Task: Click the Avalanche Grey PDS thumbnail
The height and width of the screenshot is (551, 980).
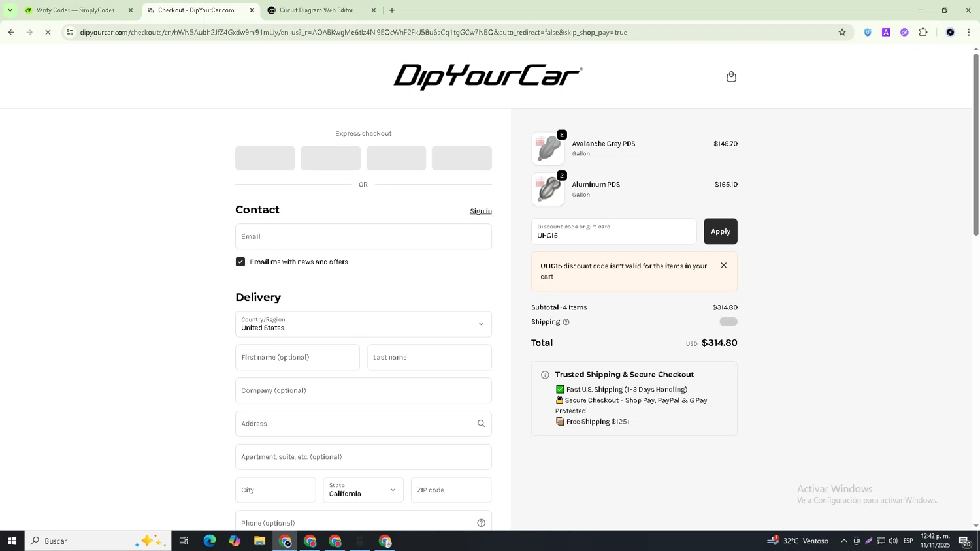Action: (x=548, y=149)
